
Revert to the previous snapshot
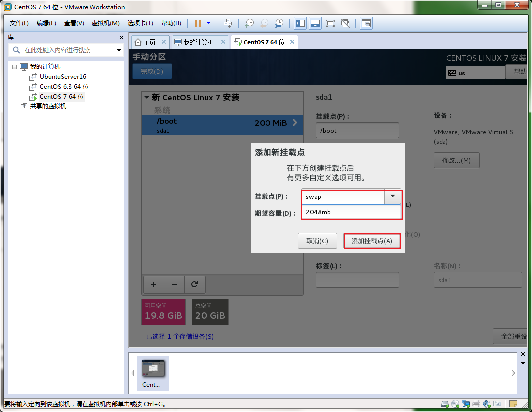point(264,23)
